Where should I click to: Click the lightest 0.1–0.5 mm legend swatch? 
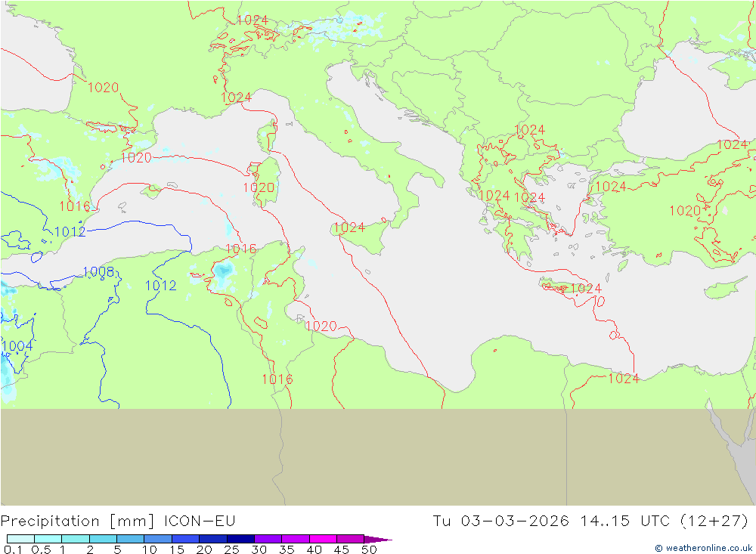[x=20, y=539]
